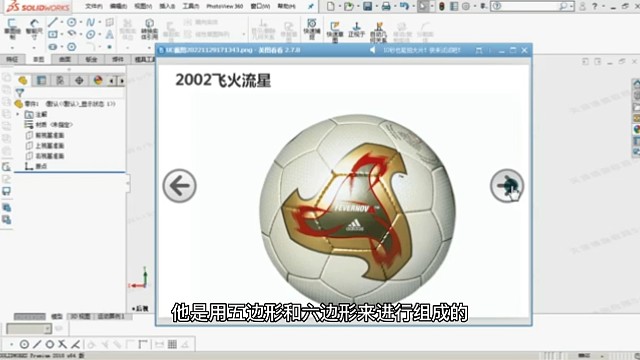Open File Properties list icon

(x=454, y=6)
